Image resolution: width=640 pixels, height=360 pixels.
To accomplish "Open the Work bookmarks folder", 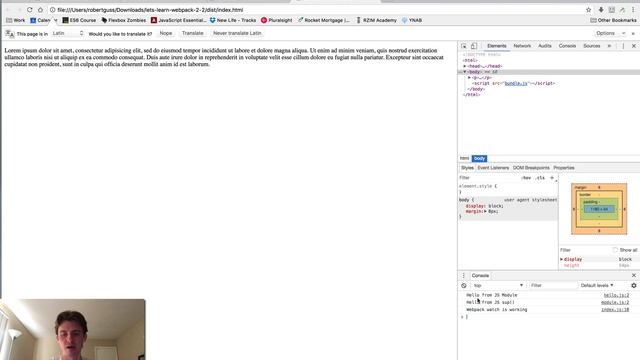I will [16, 20].
